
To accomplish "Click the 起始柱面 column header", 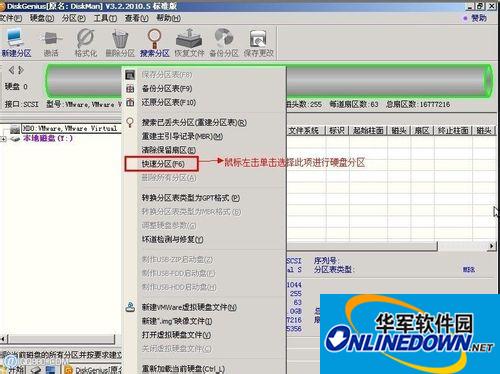I will 368,131.
